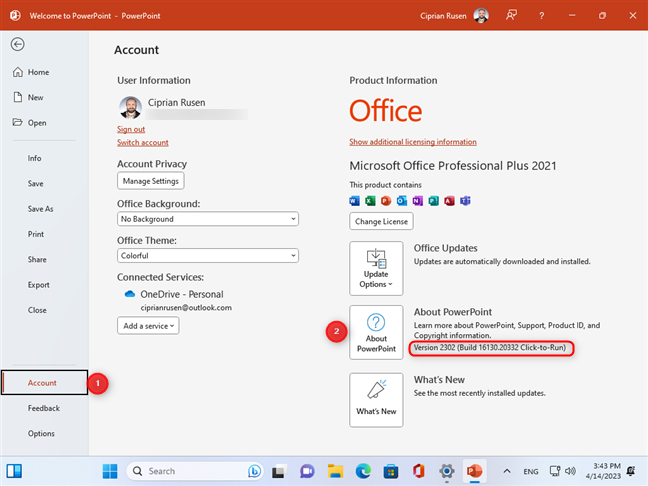Click the Outlook product icon

[402, 201]
